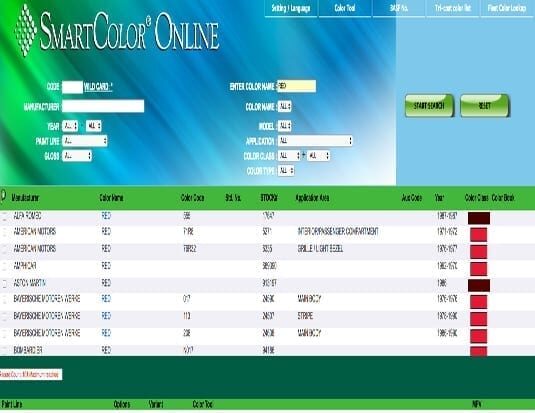The image size is (535, 413).
Task: Select the ASTON MARTIN row checkbox
Action: [5, 283]
